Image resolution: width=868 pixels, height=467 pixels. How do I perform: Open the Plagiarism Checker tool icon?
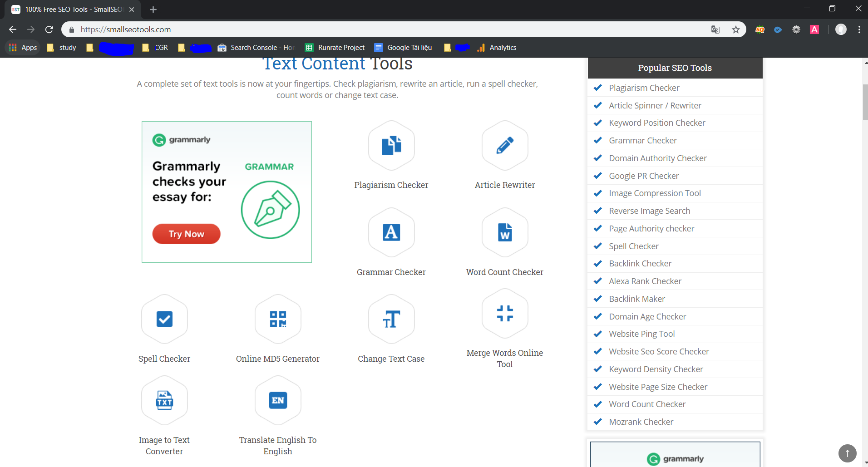point(391,146)
